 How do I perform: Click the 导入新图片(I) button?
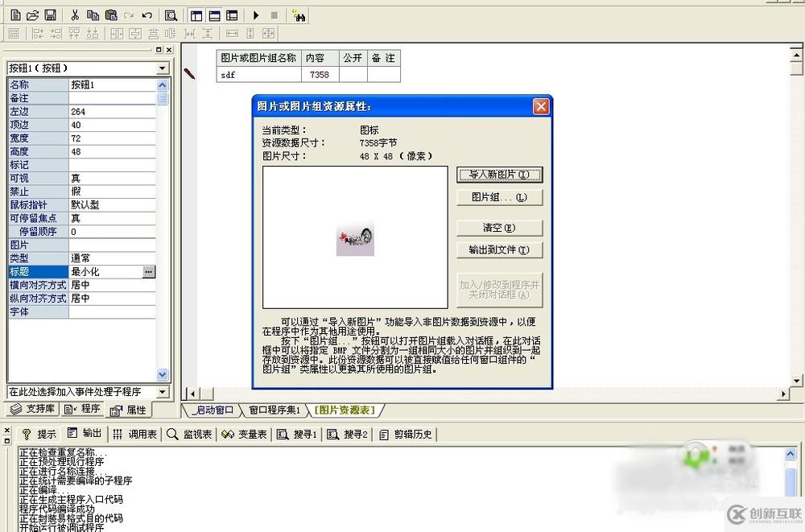(x=500, y=175)
